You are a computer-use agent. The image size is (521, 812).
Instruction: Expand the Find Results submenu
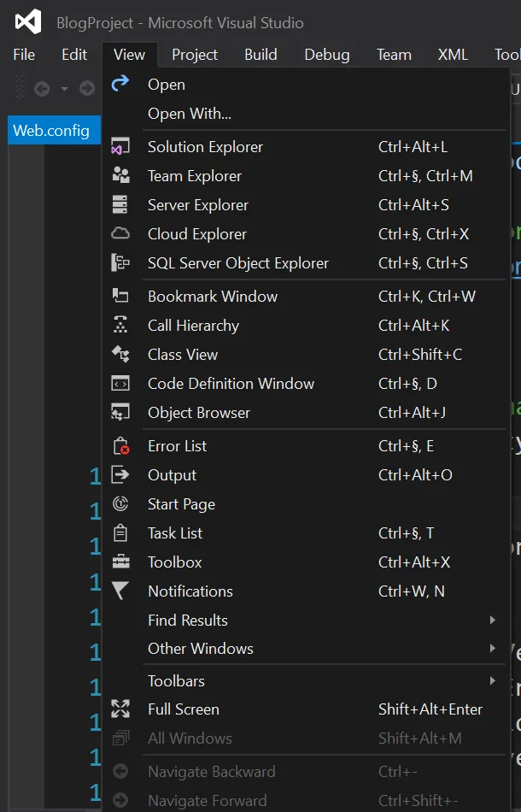[493, 620]
